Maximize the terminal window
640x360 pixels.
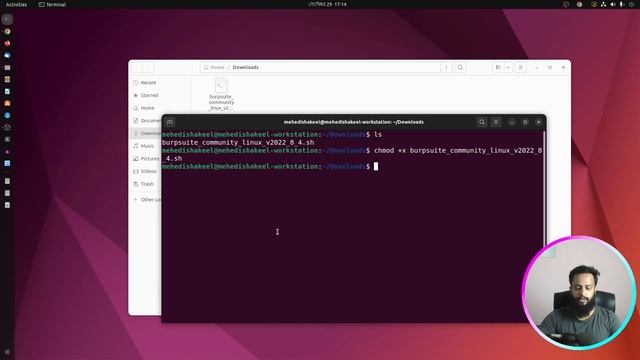(x=525, y=122)
